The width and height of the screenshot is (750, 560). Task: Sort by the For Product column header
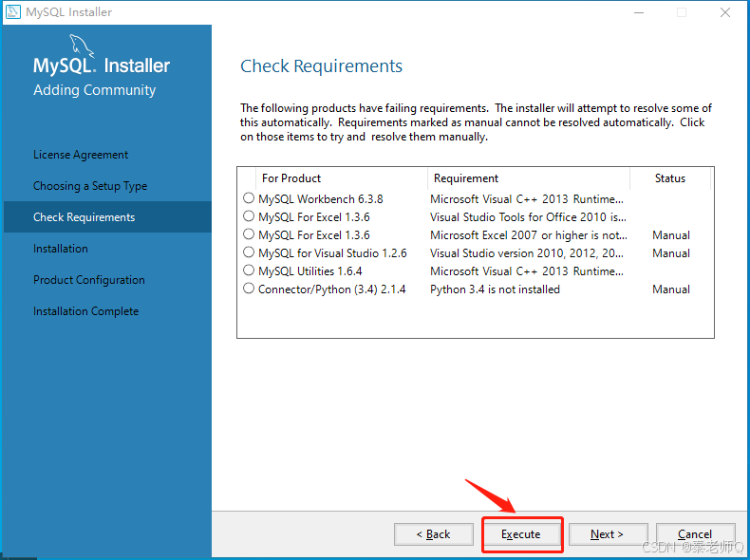(x=342, y=178)
